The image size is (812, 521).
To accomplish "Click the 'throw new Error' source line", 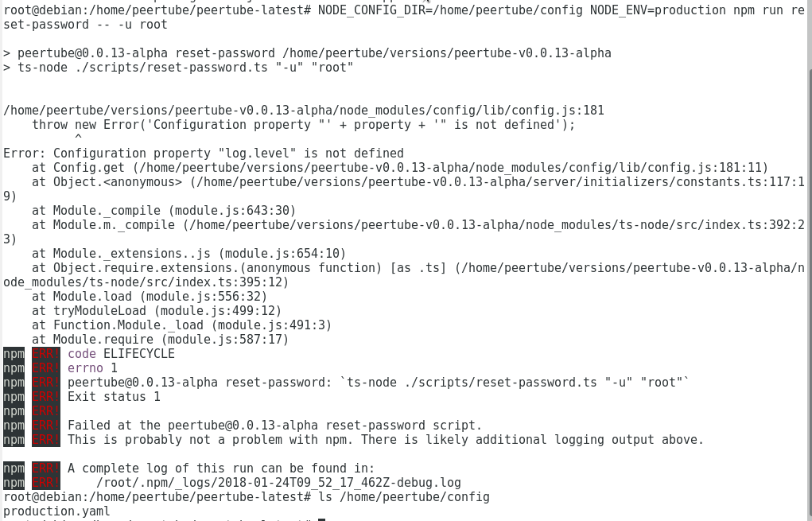I will coord(304,125).
